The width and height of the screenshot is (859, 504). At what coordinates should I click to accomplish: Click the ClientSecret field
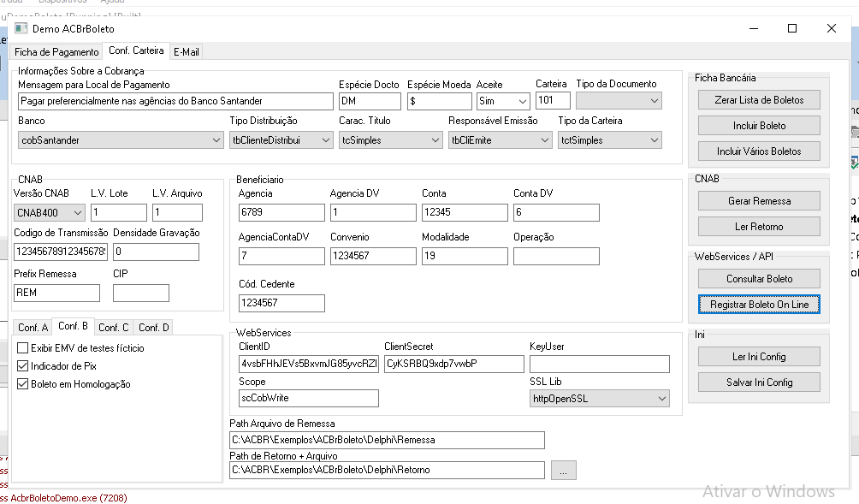point(454,364)
